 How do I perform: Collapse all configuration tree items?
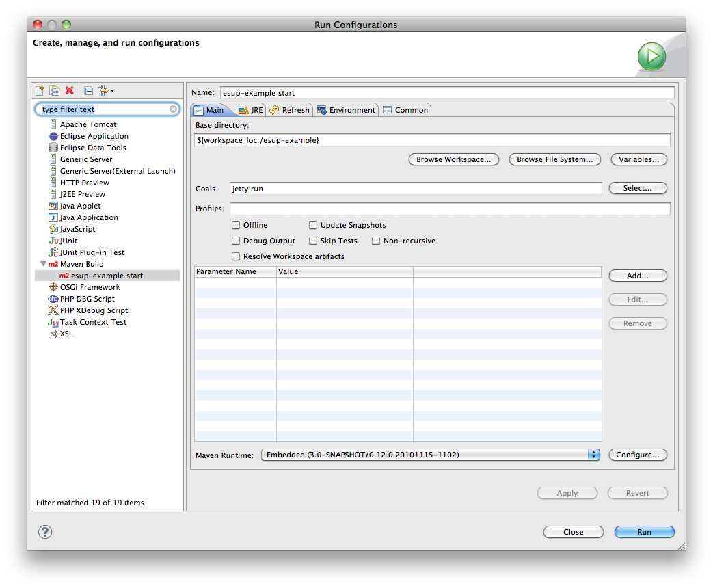click(x=88, y=90)
